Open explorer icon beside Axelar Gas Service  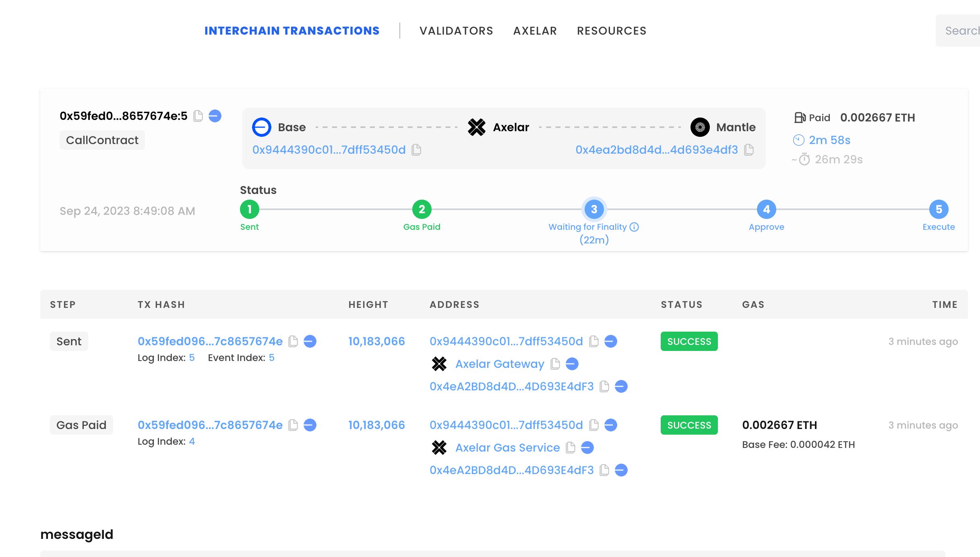(587, 448)
